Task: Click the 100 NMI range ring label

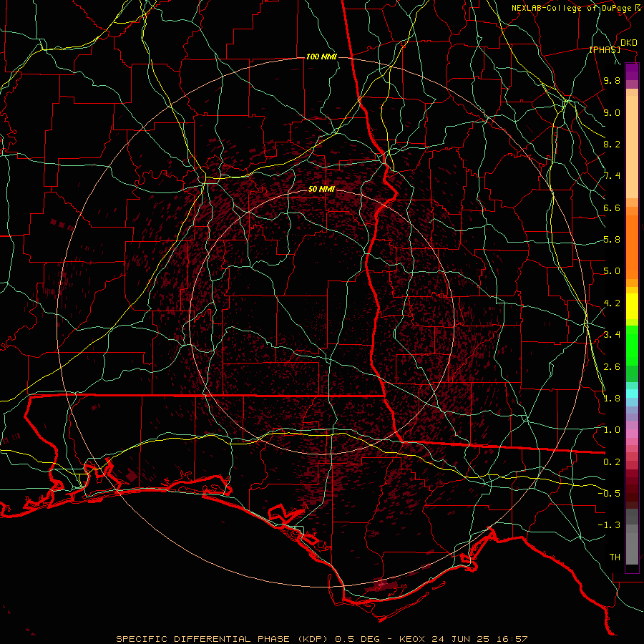Action: [x=321, y=57]
